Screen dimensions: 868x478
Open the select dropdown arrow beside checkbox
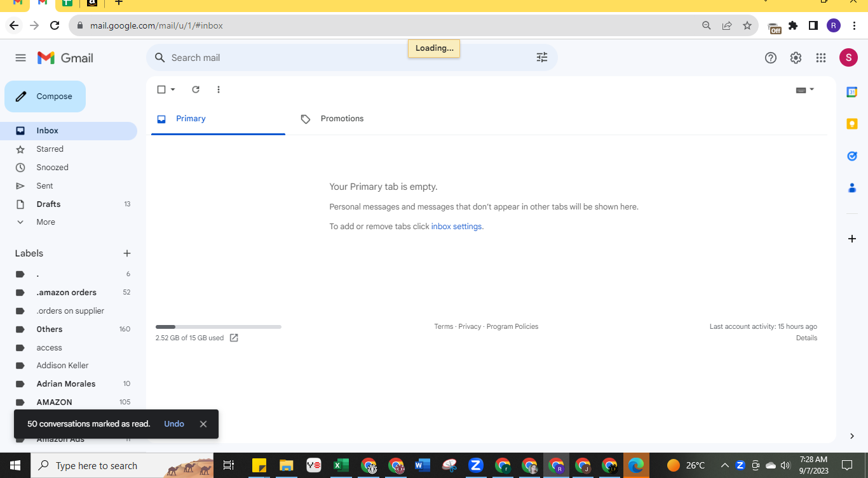click(x=173, y=90)
